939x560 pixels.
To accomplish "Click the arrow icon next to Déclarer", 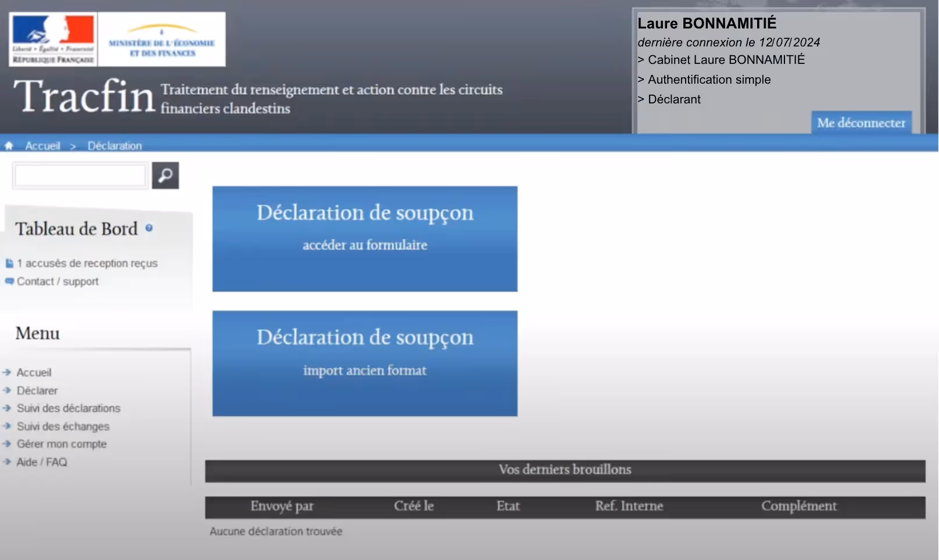I will coord(7,390).
